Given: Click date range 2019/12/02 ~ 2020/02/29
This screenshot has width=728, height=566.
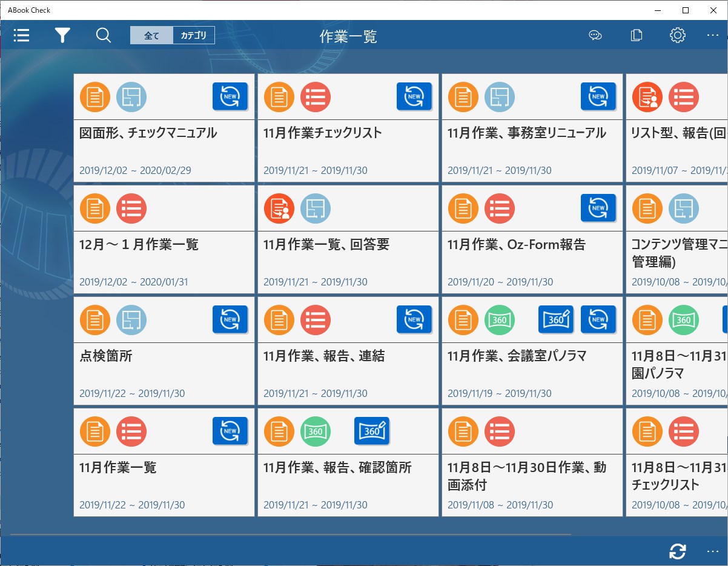Looking at the screenshot, I should [135, 170].
